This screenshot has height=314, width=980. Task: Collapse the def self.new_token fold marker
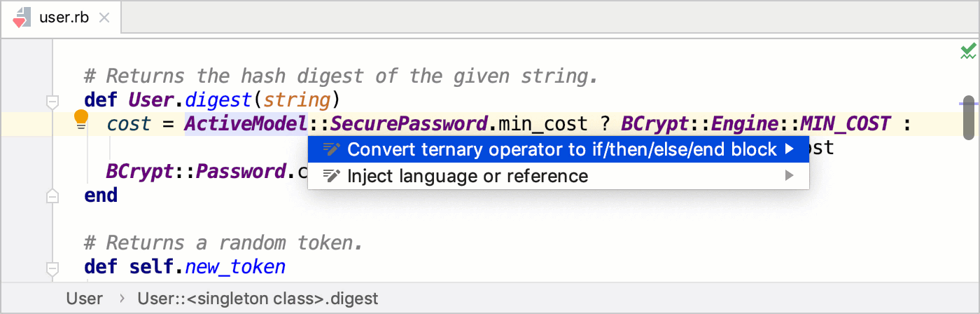(52, 268)
